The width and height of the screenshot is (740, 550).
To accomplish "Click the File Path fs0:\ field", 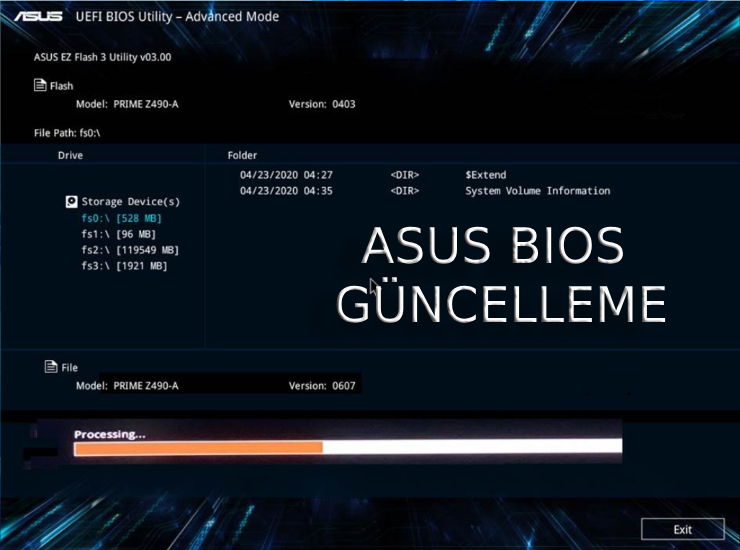I will 67,132.
